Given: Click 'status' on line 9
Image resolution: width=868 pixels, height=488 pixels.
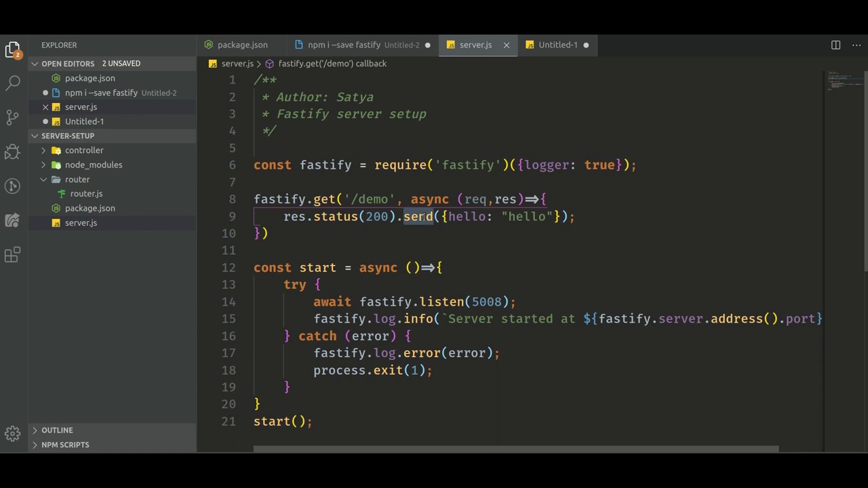Looking at the screenshot, I should (x=336, y=217).
